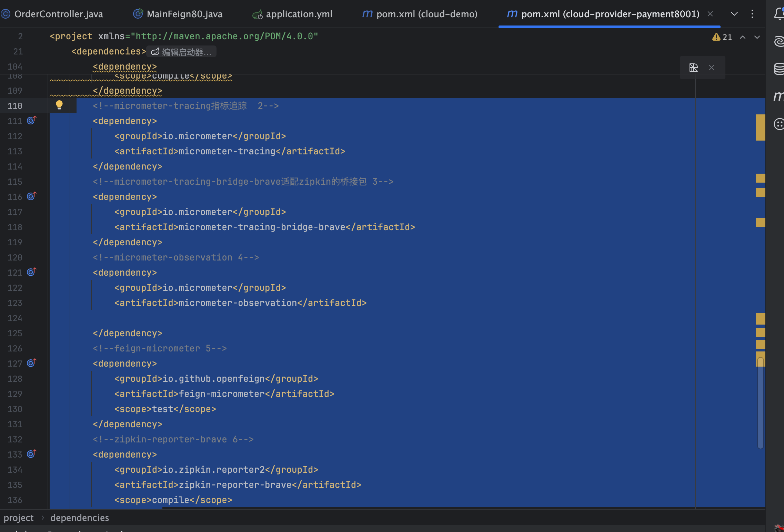Click the gutter dependency icon on line 127
This screenshot has height=532, width=784.
[x=31, y=363]
